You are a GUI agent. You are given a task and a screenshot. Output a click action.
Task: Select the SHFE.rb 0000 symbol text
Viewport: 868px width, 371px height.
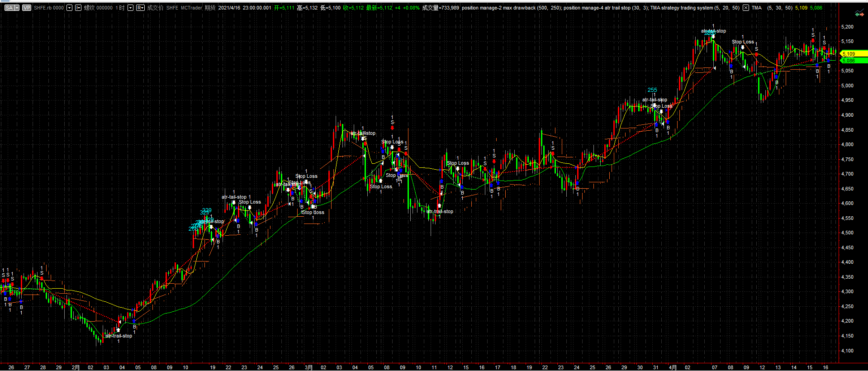[49, 8]
